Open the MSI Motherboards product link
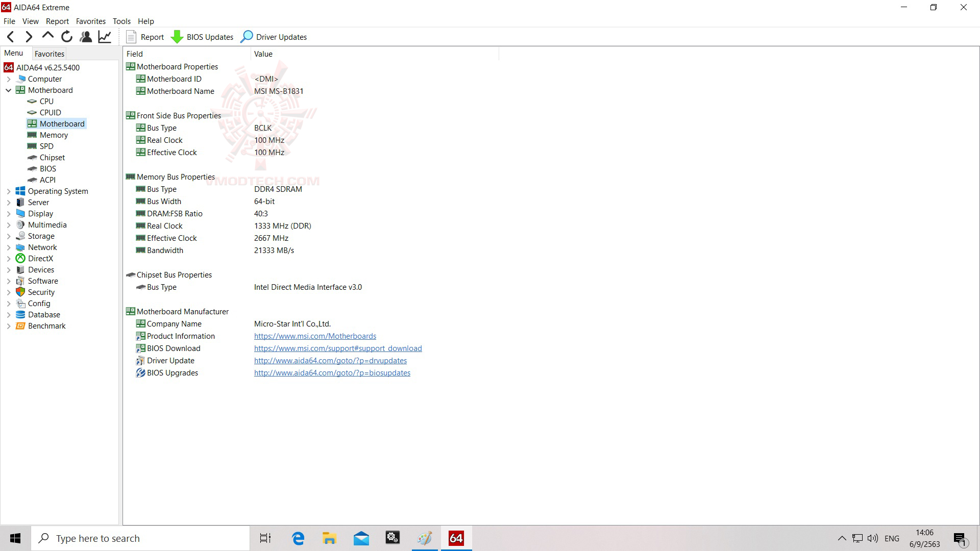 point(315,336)
